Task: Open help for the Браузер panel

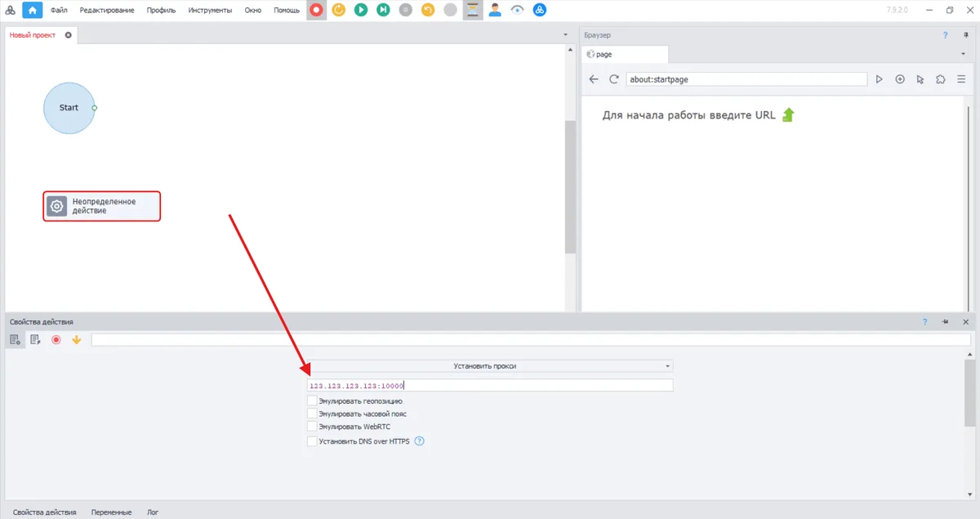Action: pyautogui.click(x=946, y=35)
